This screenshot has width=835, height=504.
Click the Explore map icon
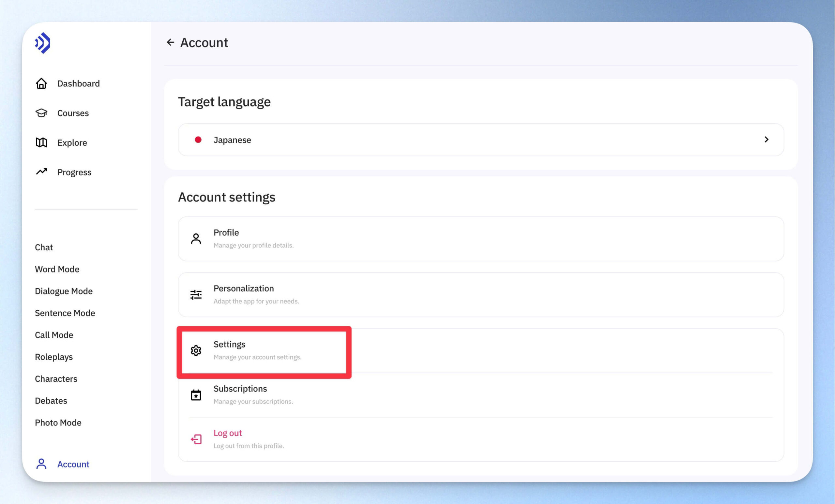[x=41, y=142]
